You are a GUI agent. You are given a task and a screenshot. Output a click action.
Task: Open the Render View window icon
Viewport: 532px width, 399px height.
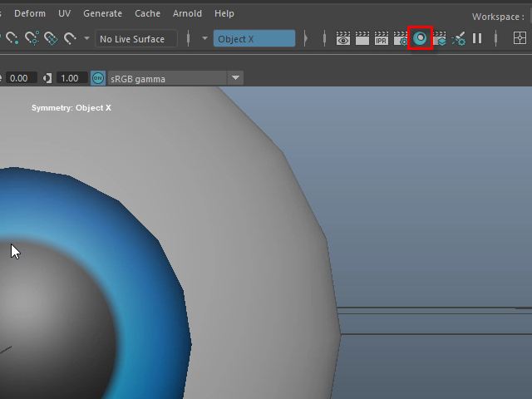(x=342, y=38)
